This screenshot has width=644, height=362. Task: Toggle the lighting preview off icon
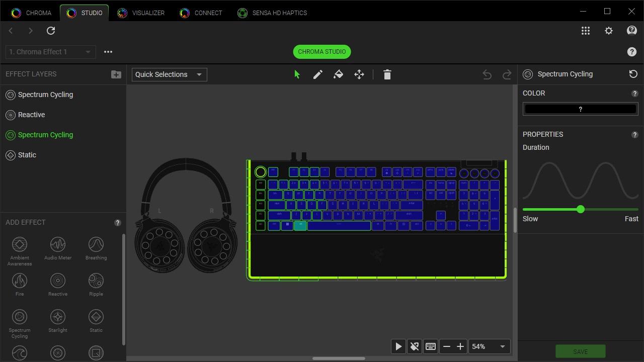(x=415, y=346)
